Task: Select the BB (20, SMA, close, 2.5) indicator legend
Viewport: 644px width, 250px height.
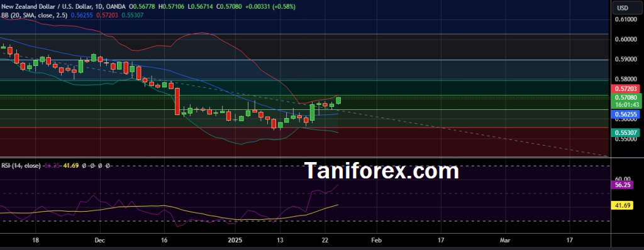Action: point(35,15)
